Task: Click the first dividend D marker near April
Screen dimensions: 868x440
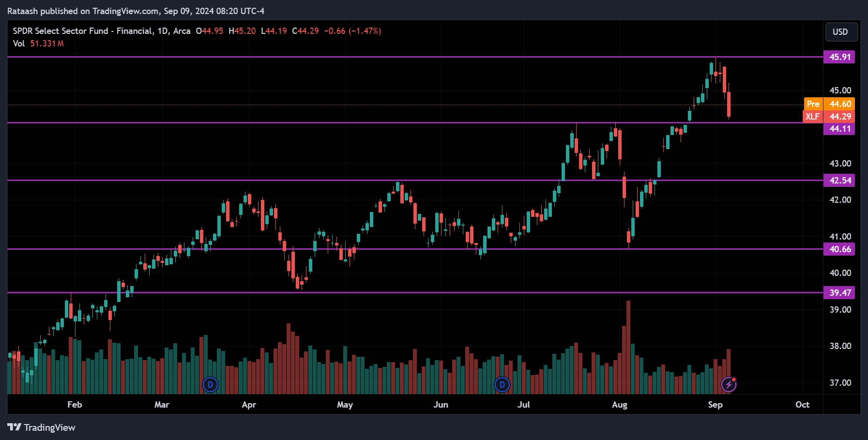Action: tap(210, 385)
